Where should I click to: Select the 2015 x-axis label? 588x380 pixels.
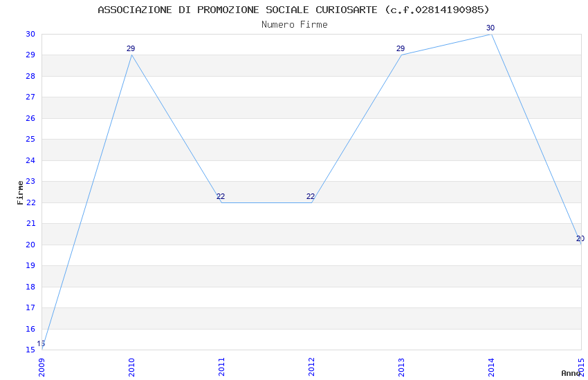tap(581, 367)
